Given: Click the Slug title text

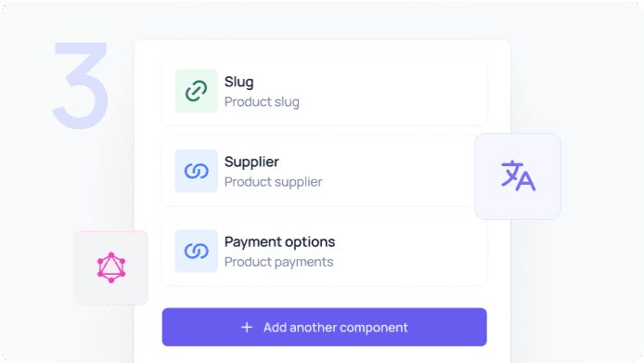Looking at the screenshot, I should 238,82.
